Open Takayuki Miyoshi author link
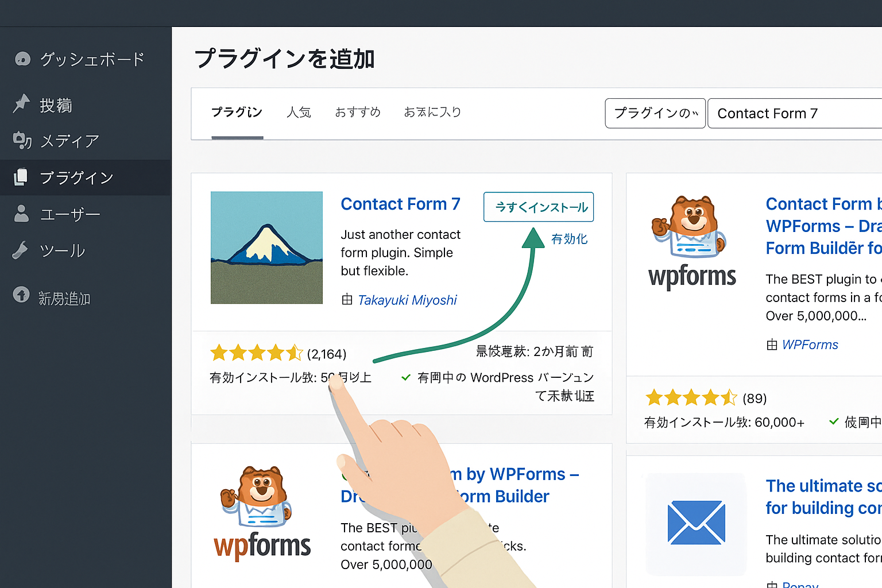The image size is (882, 588). coord(407,300)
